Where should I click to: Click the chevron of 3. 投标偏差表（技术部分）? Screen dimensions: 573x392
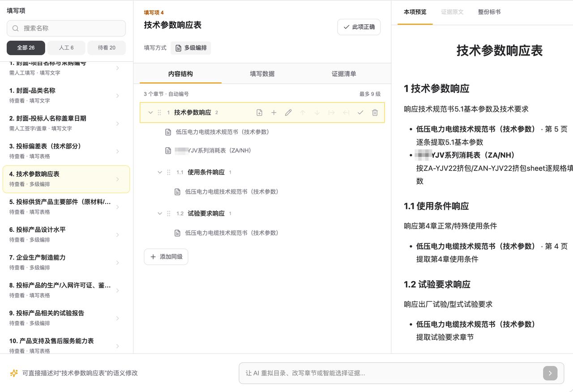coord(118,151)
